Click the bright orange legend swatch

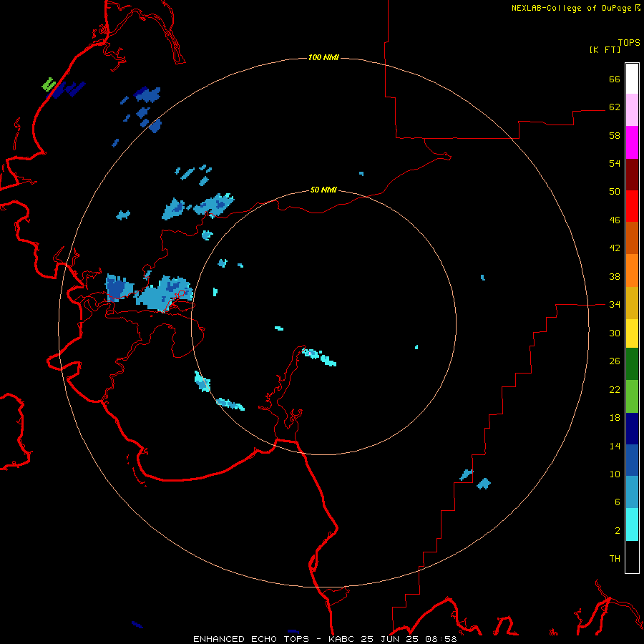(632, 270)
